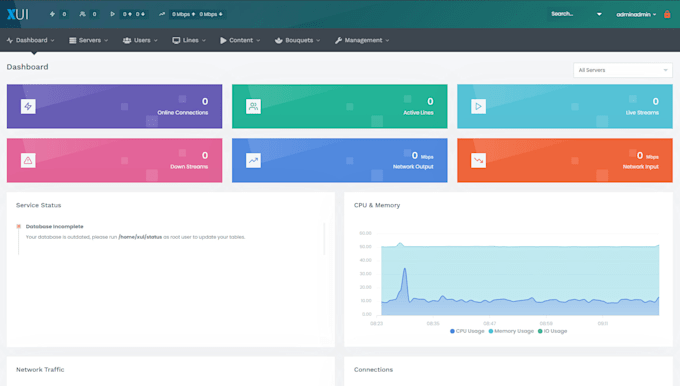Image resolution: width=680 pixels, height=386 pixels.
Task: Open the Live Streams card
Action: point(565,106)
